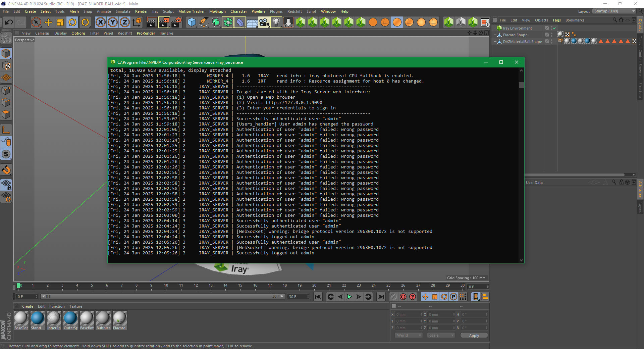Open the Redshift main menu
The image size is (644, 349).
[x=294, y=11]
